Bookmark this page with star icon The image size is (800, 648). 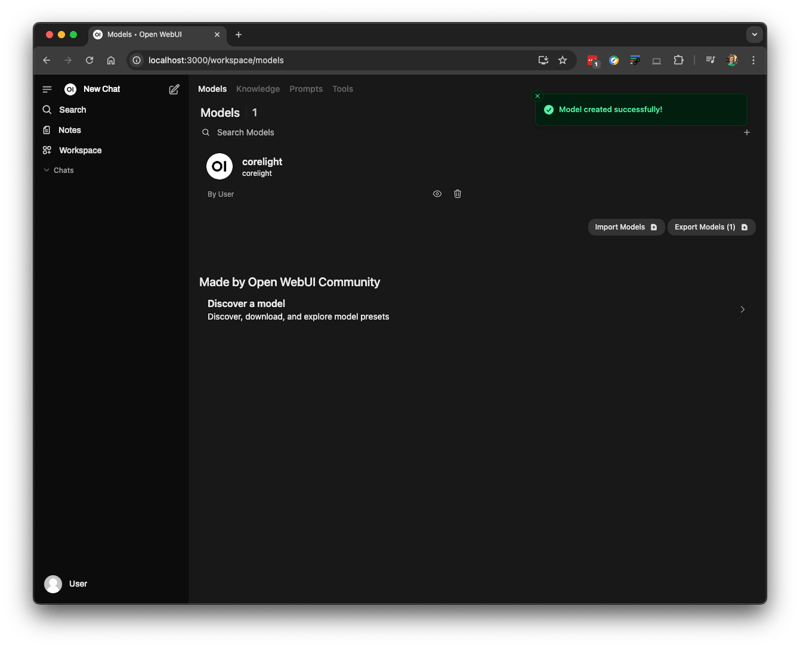click(x=562, y=60)
